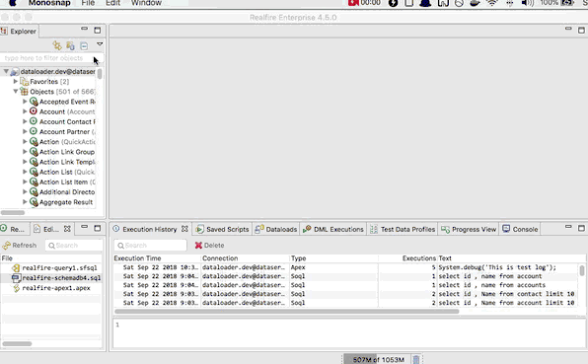Select Additional Directory tree item
Screen dimensions: 588x364
pos(67,192)
